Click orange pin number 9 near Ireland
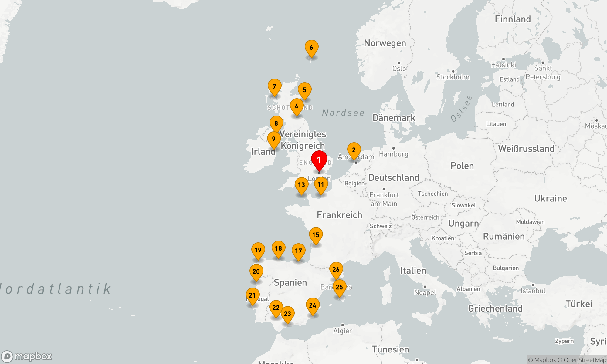Screen dimensions: 607x364 274,139
